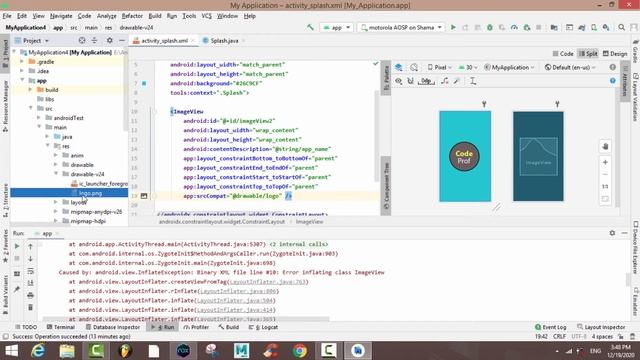Screen dimensions: 640x360
Task: Click the Run panel horizontal scrollbar
Action: 186,319
